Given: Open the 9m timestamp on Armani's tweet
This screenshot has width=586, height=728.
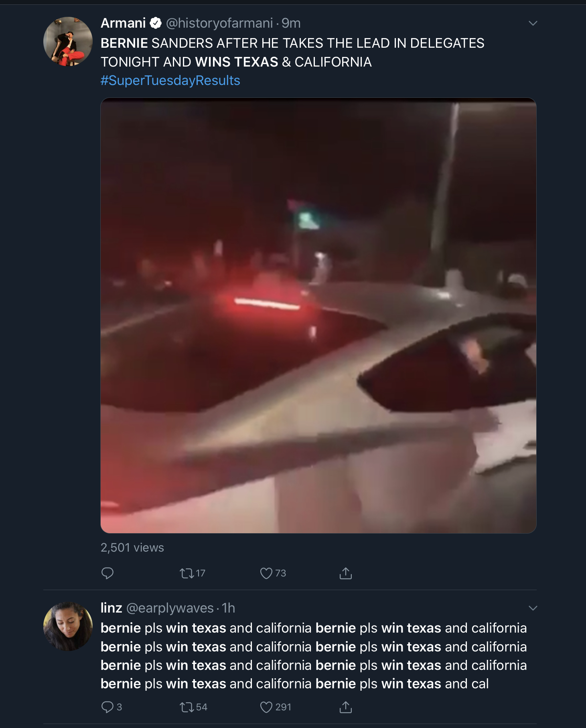Looking at the screenshot, I should [x=291, y=23].
